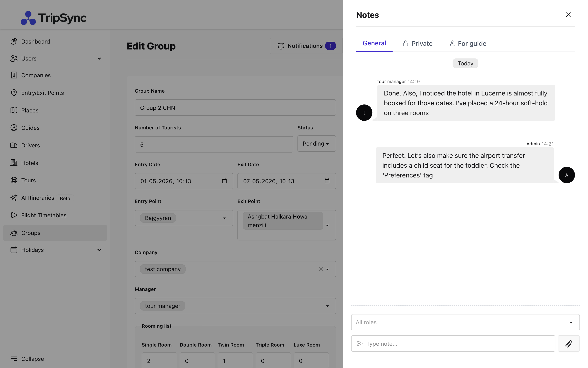Click the Holidays calendar icon
The image size is (588, 368).
pos(14,250)
